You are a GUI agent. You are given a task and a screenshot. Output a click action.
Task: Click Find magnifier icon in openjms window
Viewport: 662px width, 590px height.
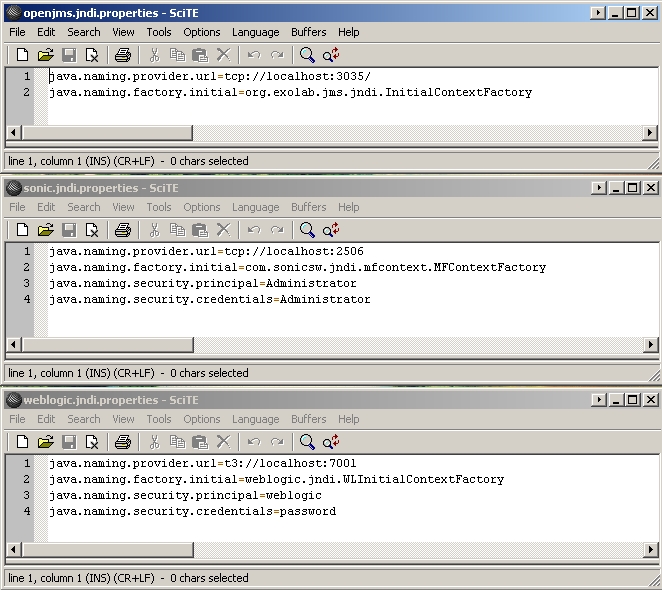click(x=307, y=55)
